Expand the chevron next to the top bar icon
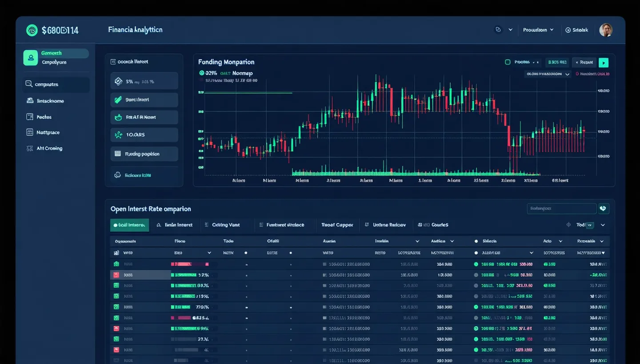Image resolution: width=640 pixels, height=364 pixels. pos(510,30)
